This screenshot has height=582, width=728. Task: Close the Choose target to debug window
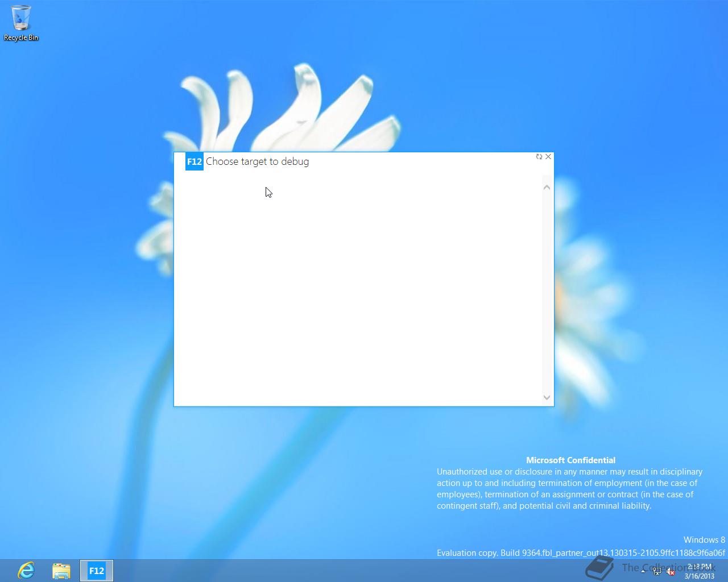point(548,157)
